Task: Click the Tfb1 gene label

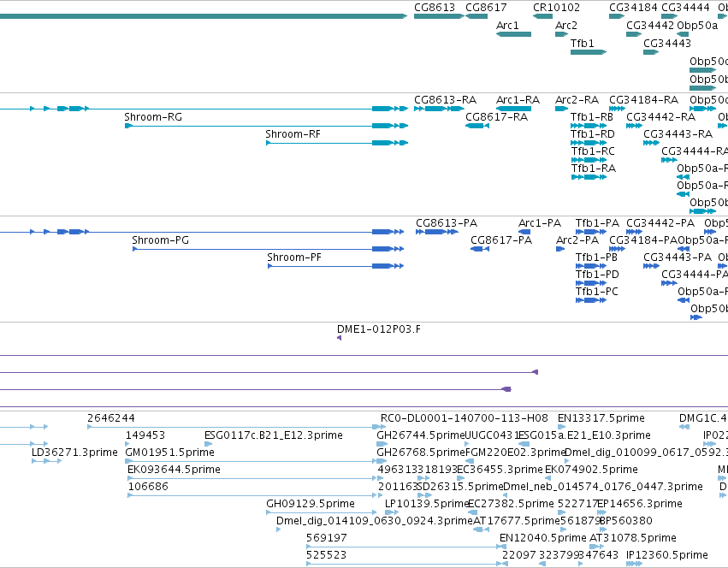Action: pyautogui.click(x=583, y=44)
